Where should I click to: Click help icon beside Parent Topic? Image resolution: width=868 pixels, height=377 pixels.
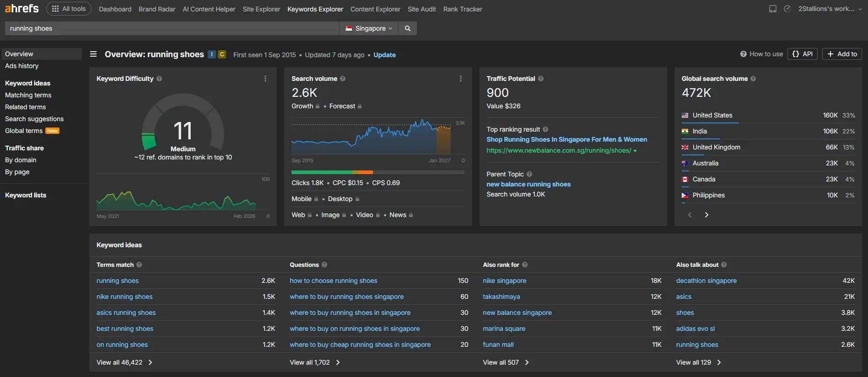pyautogui.click(x=529, y=174)
